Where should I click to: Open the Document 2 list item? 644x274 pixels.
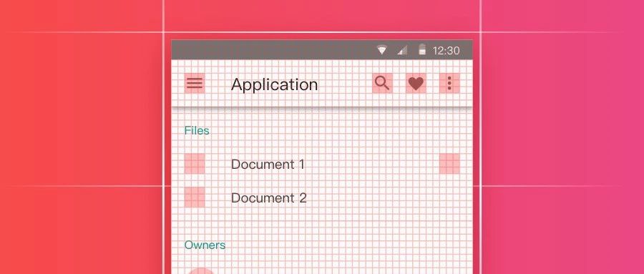[321, 197]
